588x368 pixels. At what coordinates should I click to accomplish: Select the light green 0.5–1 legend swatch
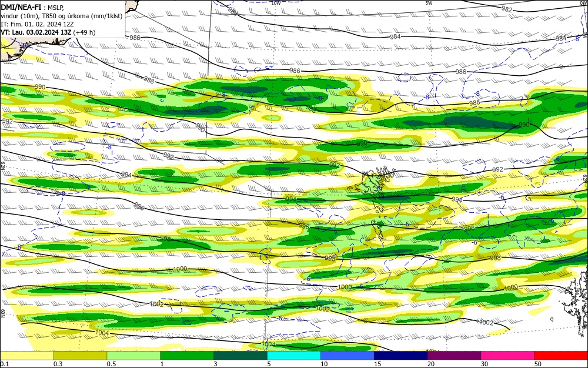point(133,356)
